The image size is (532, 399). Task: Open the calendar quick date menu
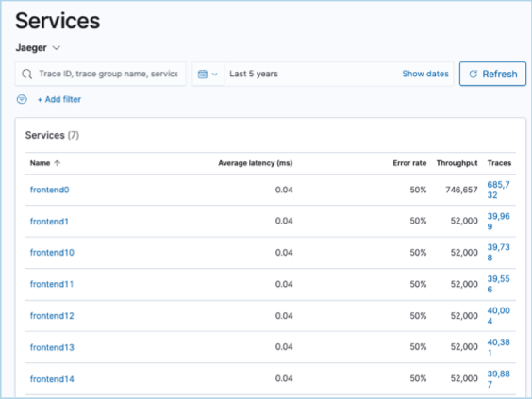point(208,74)
